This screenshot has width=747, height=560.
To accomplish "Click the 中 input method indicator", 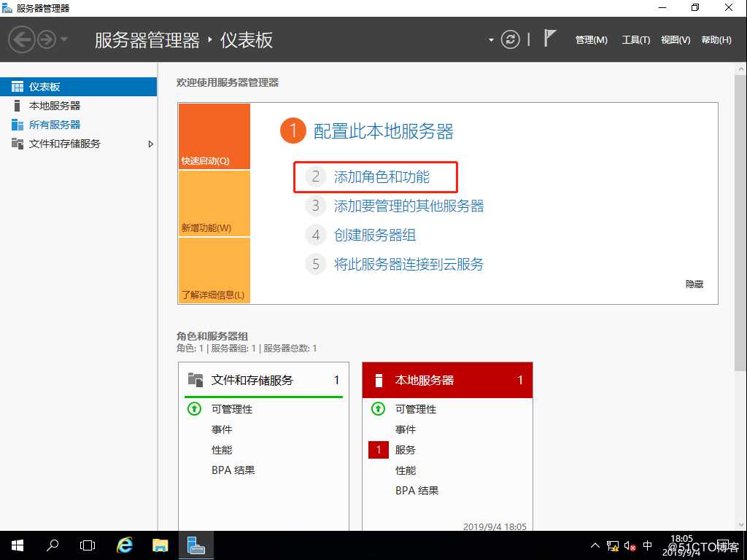I will (648, 545).
